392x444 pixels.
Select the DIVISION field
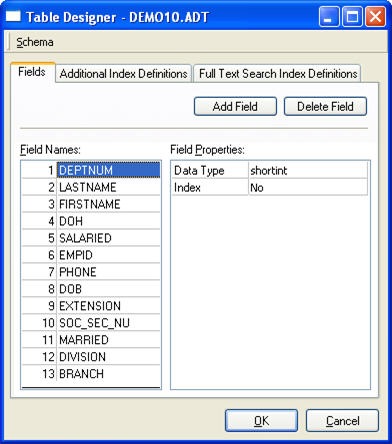tap(109, 357)
